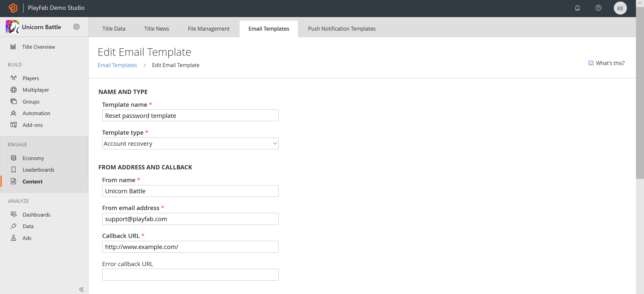Image resolution: width=644 pixels, height=294 pixels.
Task: Click the Automation sidebar icon
Action: pyautogui.click(x=13, y=113)
